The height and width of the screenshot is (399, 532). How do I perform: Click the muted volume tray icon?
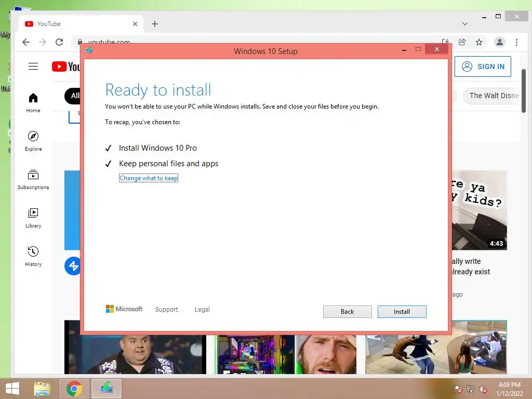tap(483, 389)
